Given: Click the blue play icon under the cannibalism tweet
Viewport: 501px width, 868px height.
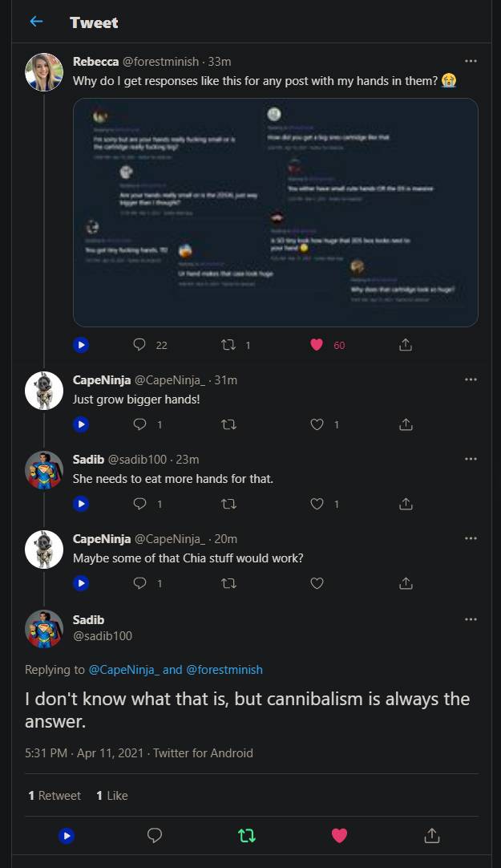Looking at the screenshot, I should (67, 836).
